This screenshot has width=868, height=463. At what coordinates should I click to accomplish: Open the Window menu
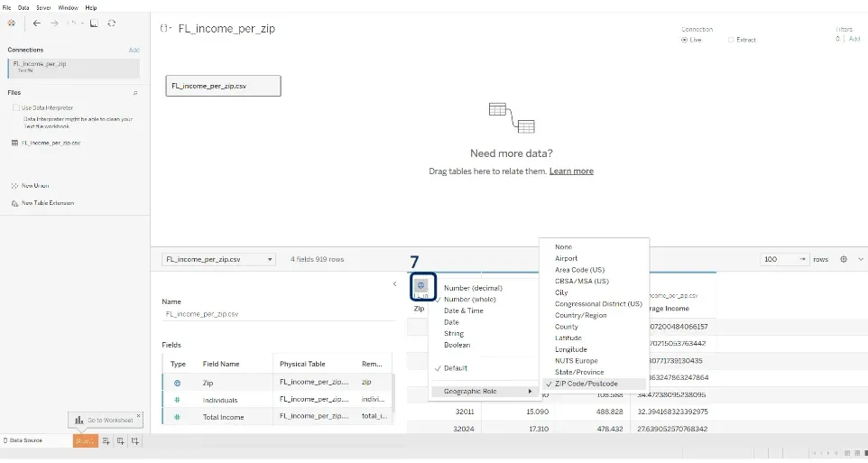[68, 8]
